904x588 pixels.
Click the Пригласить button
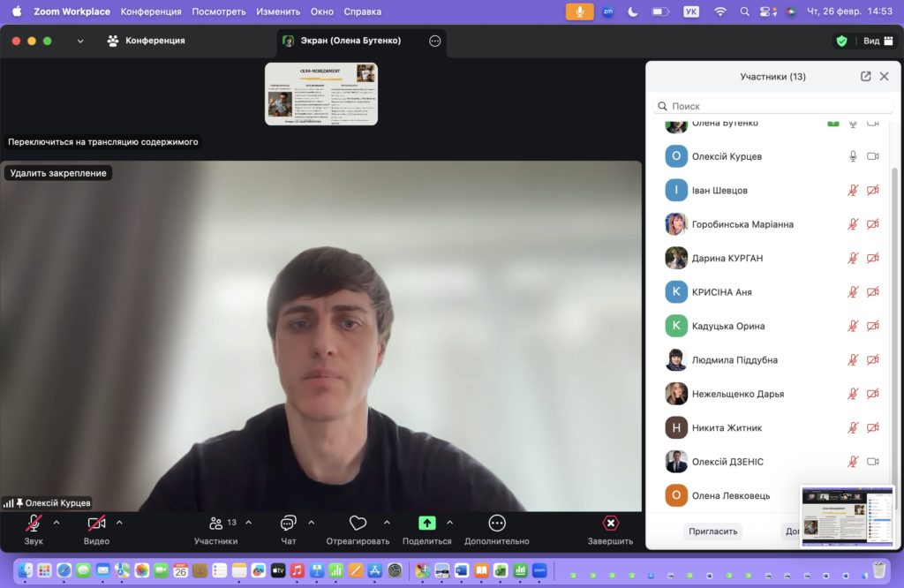click(712, 531)
